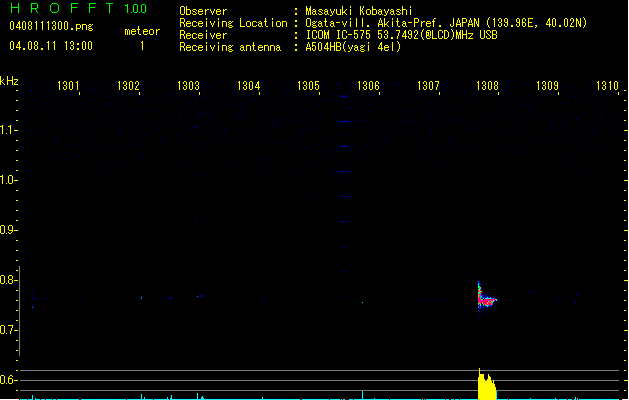629x400 pixels.
Task: Click the 1301 time axis marker
Action: tap(68, 85)
